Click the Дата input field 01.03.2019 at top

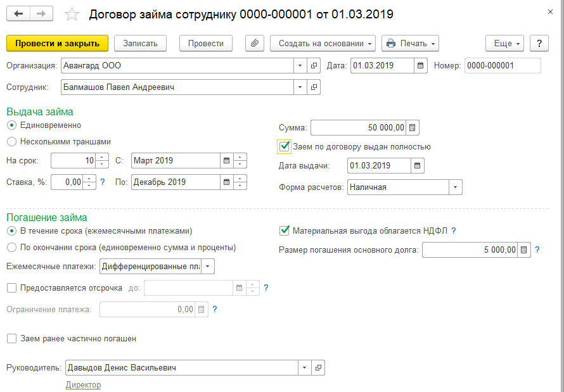coord(382,66)
